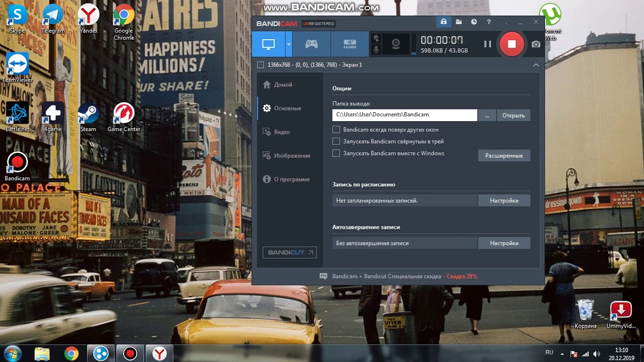Open the Видео settings tab

click(282, 132)
